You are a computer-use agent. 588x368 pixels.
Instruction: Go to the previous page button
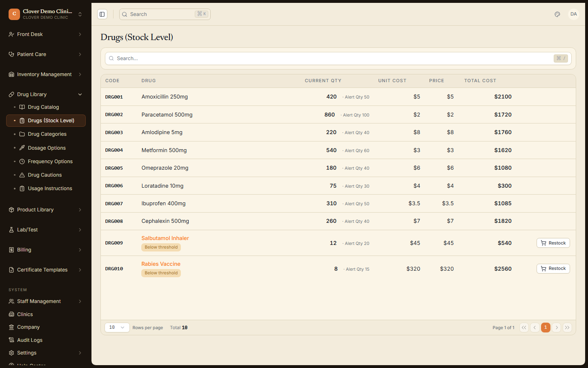535,328
